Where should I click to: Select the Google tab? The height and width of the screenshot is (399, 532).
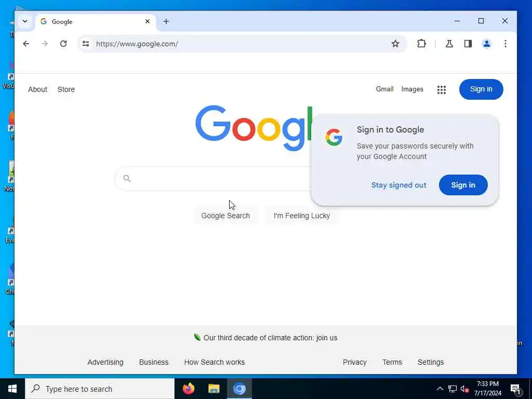click(96, 22)
